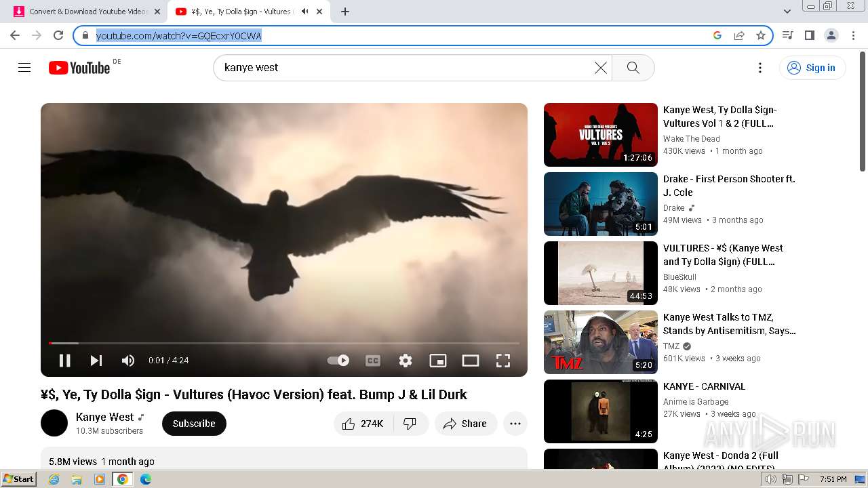Subscribe to Kanye West channel
The width and height of the screenshot is (868, 488).
point(194,424)
